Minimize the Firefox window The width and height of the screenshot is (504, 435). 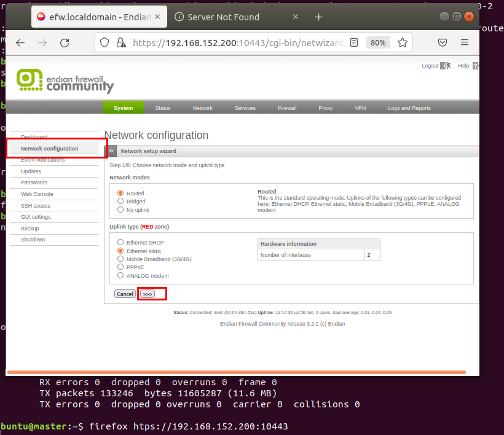[444, 17]
